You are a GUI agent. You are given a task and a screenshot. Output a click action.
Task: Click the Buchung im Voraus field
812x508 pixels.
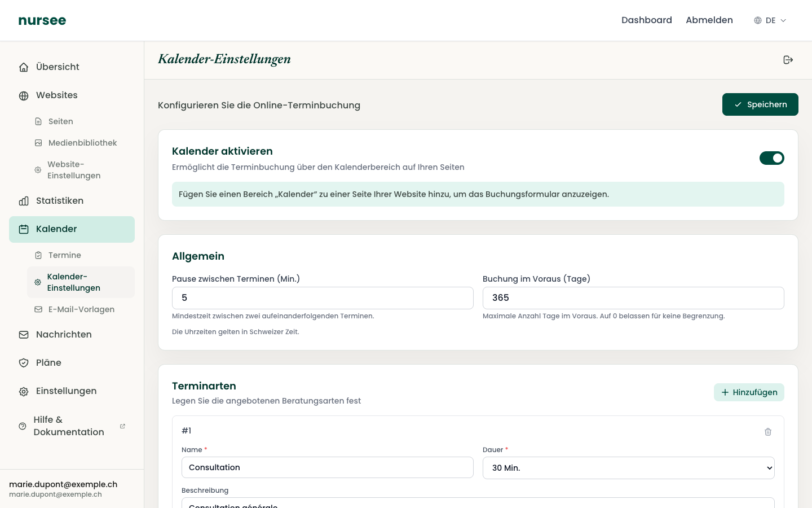[x=633, y=298]
